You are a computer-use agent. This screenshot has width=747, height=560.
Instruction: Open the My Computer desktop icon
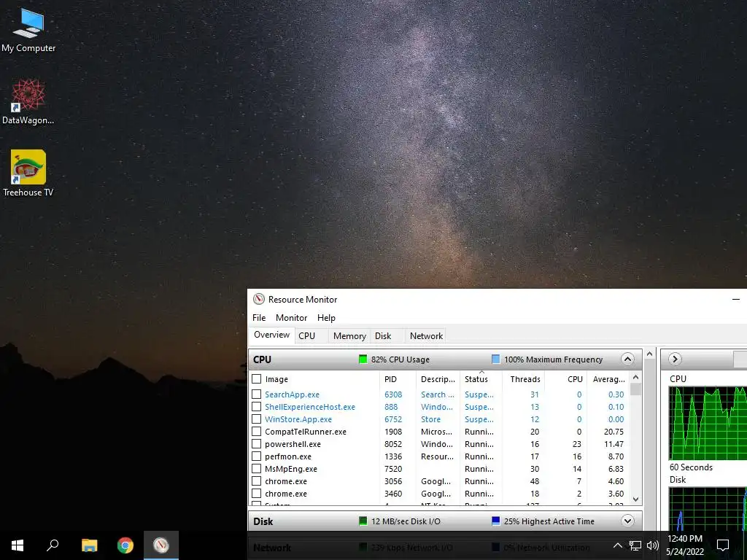pyautogui.click(x=28, y=29)
